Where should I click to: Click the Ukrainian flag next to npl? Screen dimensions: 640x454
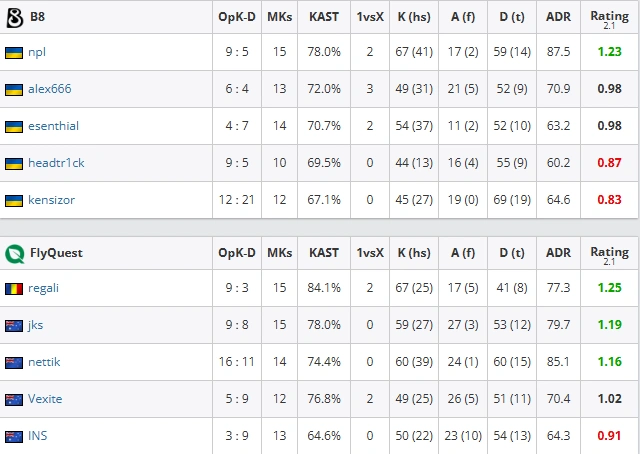click(x=14, y=53)
